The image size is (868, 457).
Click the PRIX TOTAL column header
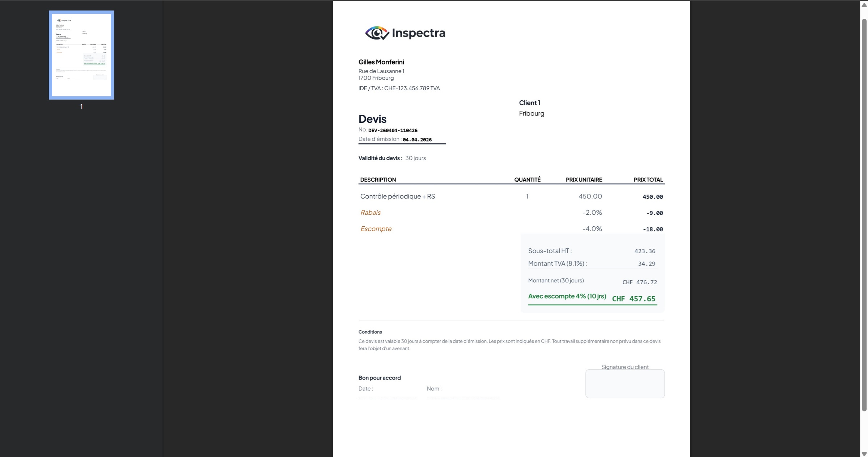648,180
